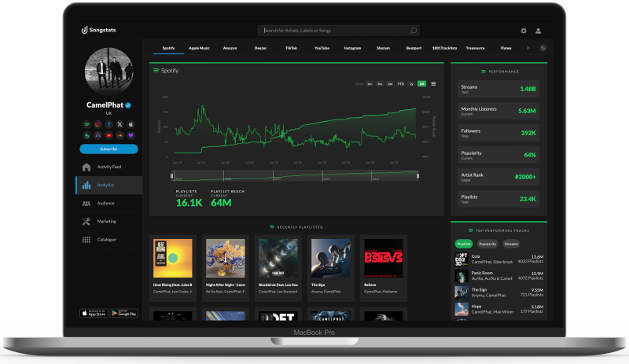Click the Followers performance card
The image size is (629, 364).
coord(498,133)
